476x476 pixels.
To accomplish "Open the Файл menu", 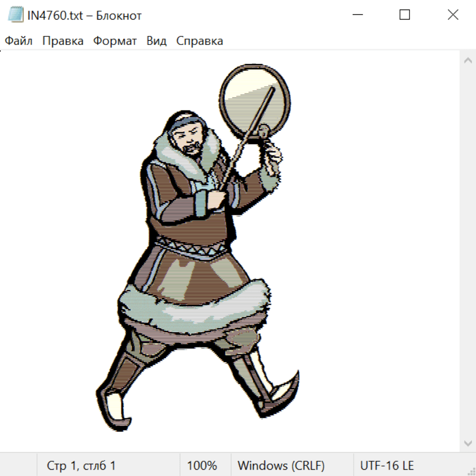I will tap(19, 41).
